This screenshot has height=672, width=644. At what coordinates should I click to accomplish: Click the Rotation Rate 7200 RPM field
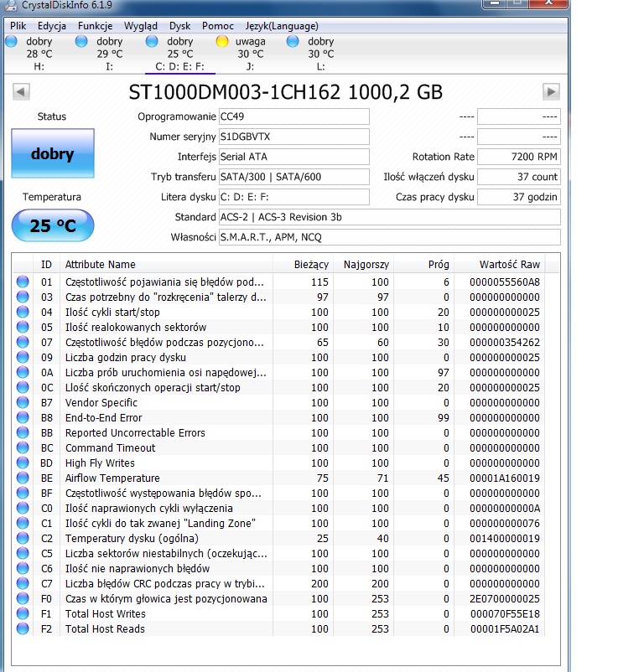[519, 157]
